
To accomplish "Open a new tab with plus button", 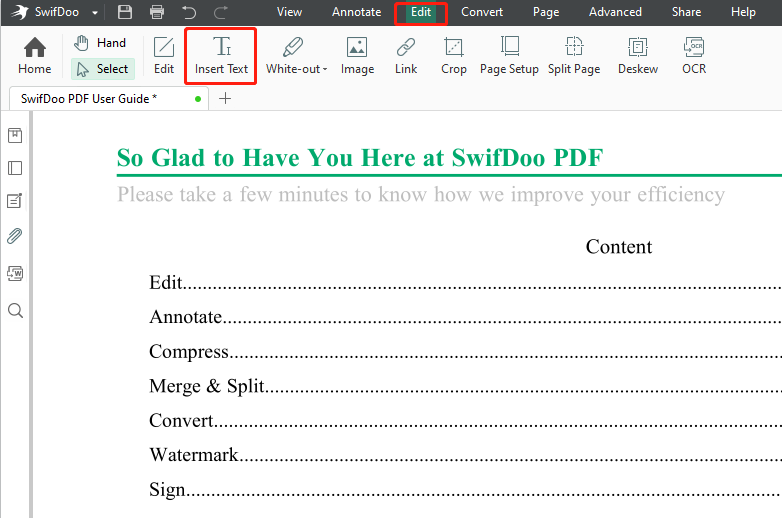I will click(x=225, y=98).
